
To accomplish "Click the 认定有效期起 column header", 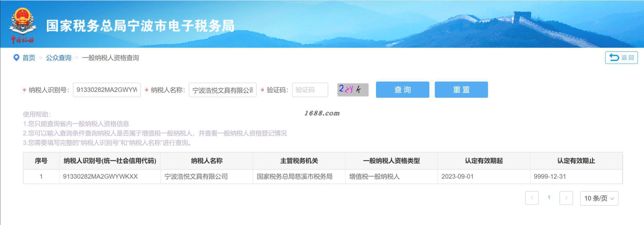I will 484,161.
